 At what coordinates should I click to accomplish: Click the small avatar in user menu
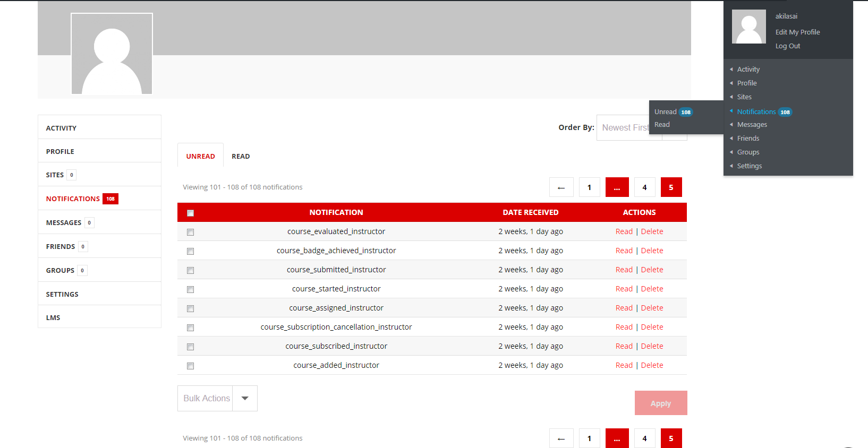point(748,27)
